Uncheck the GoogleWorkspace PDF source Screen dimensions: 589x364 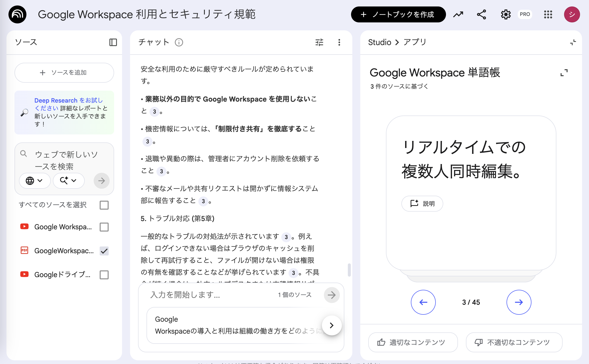point(104,251)
